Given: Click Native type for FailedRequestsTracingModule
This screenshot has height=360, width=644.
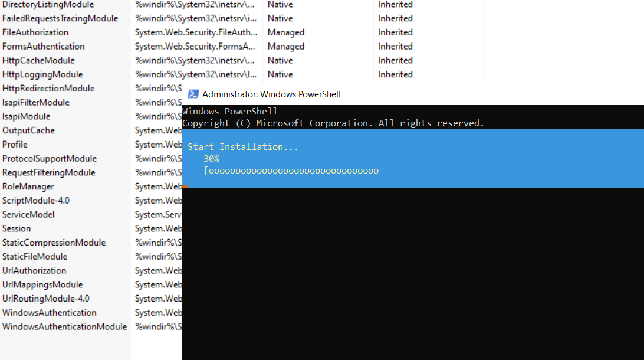Looking at the screenshot, I should click(x=280, y=18).
